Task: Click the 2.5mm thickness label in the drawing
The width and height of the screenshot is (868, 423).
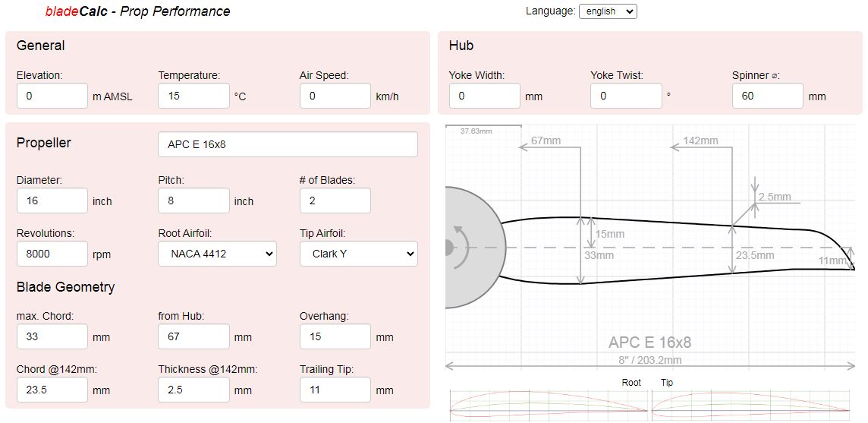Action: pyautogui.click(x=775, y=197)
